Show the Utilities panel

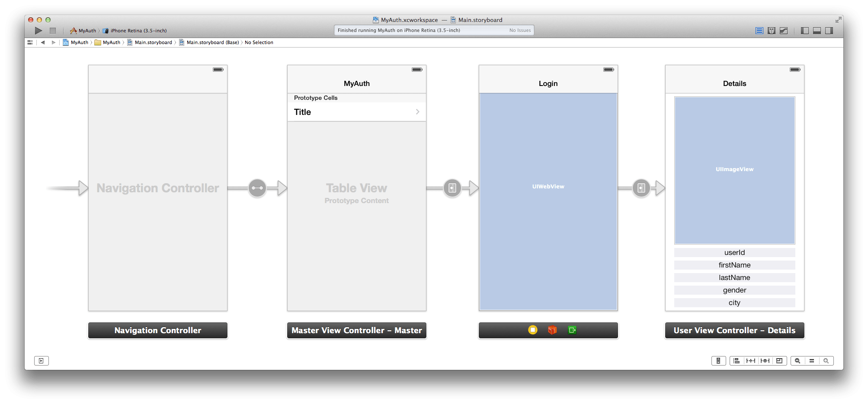[829, 30]
